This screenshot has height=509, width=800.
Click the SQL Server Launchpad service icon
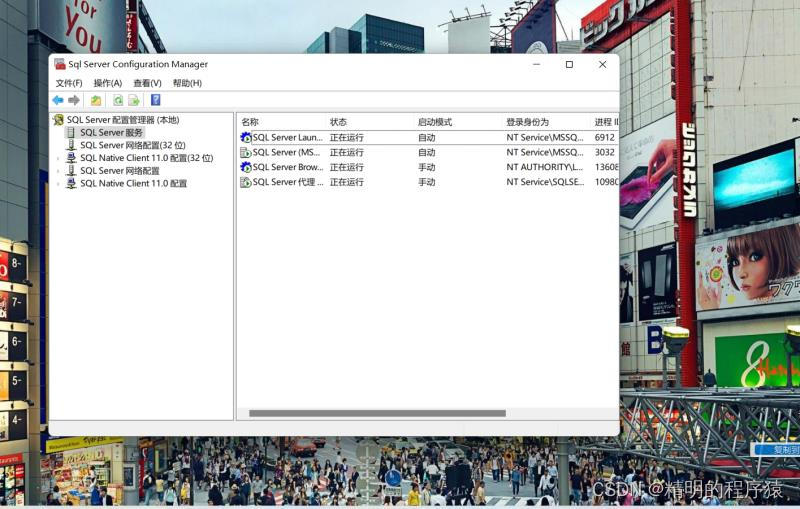tap(246, 138)
